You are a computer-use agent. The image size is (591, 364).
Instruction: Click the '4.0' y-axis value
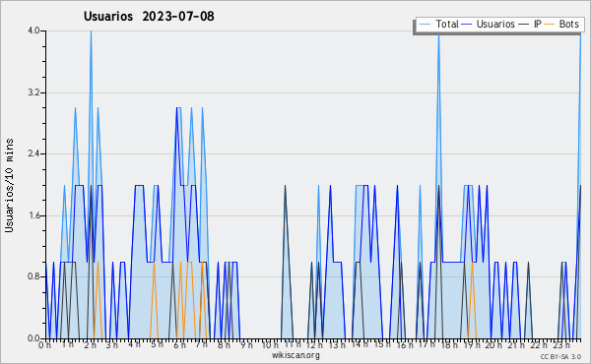pos(33,30)
